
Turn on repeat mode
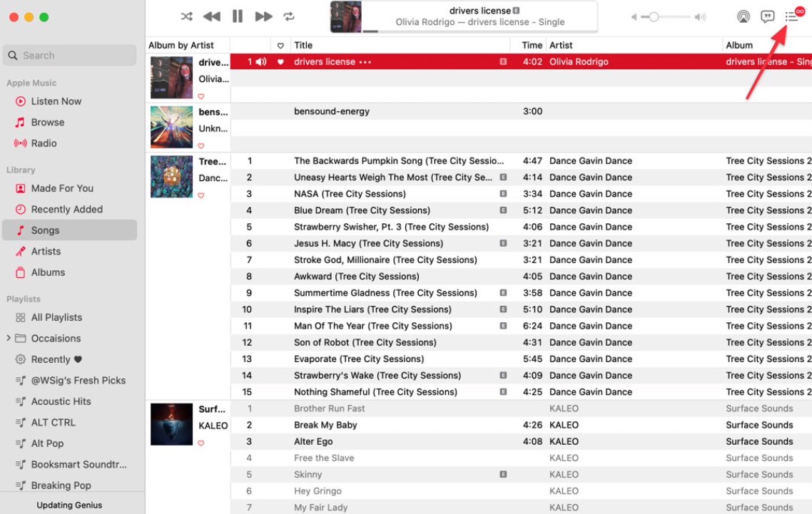tap(288, 16)
